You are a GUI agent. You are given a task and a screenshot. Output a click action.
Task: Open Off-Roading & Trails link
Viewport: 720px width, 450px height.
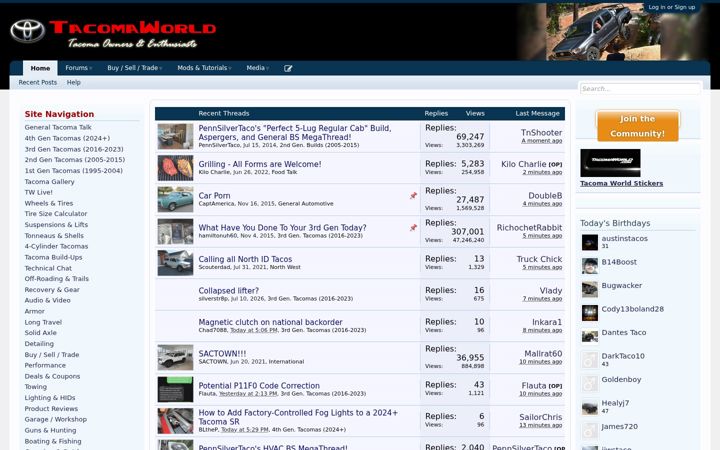[x=57, y=279]
